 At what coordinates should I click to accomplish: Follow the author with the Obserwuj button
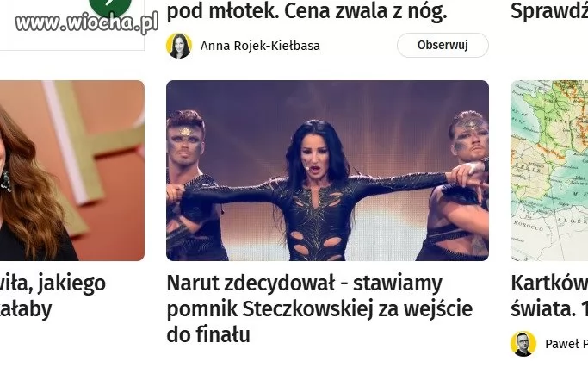click(x=443, y=45)
